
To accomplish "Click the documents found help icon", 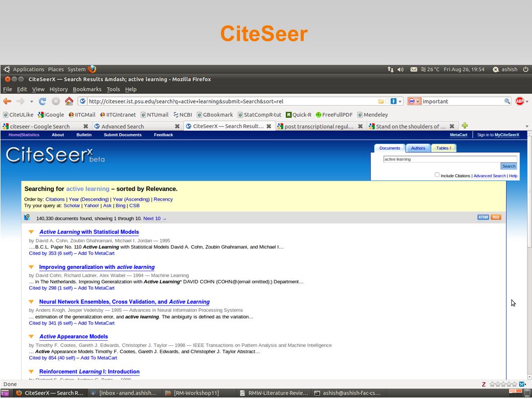I will (x=27, y=217).
